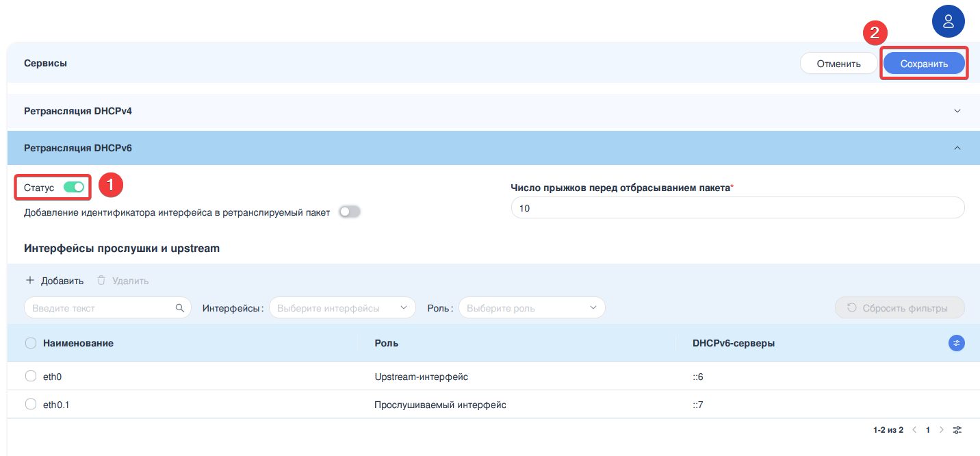Disable the Статус toggle

click(74, 188)
